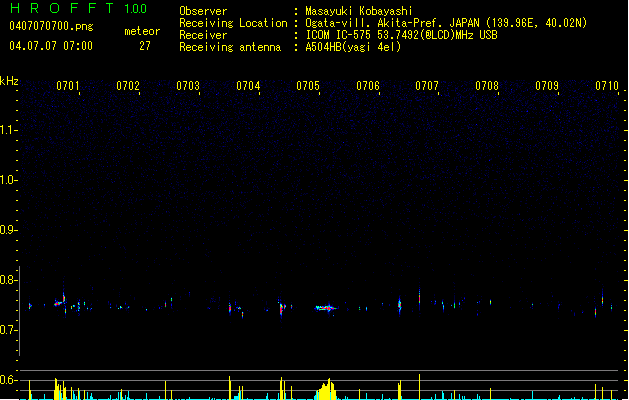Click the Receiver label
Viewport: 629px width, 400px height.
tap(203, 35)
